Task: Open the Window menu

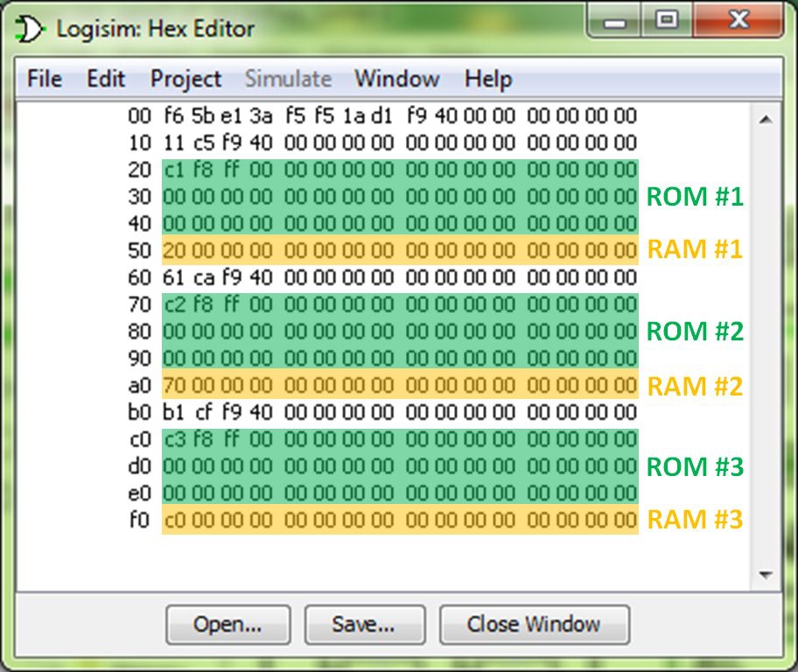Action: coord(397,79)
